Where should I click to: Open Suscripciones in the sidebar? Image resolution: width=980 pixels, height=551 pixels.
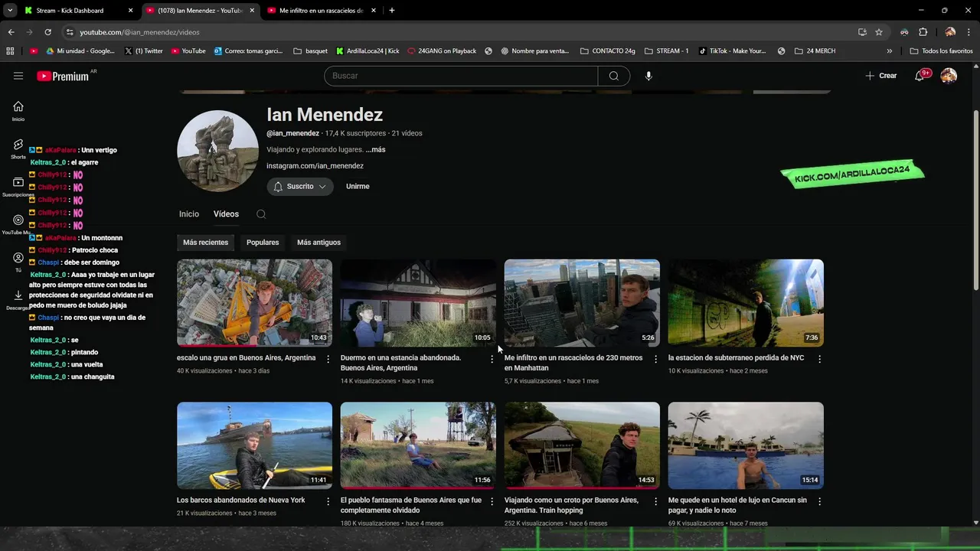18,187
